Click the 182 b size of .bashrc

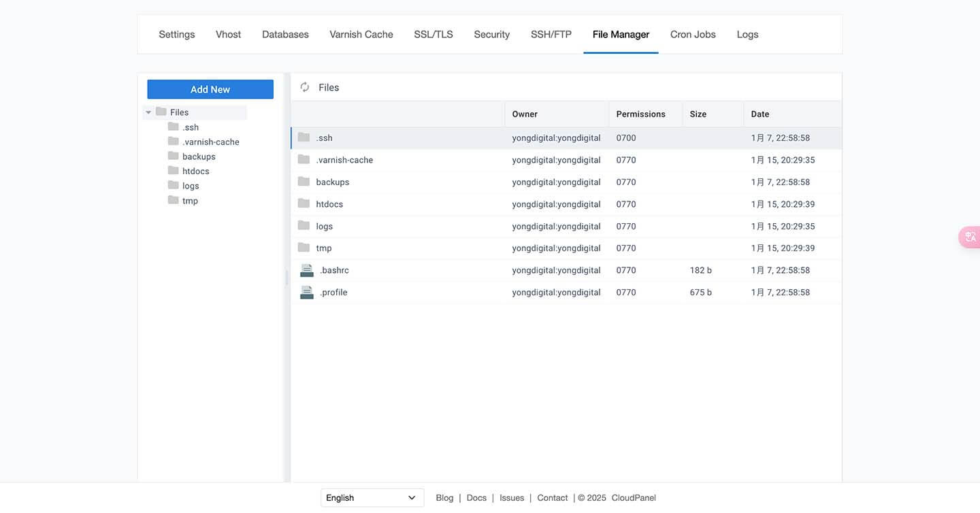[701, 270]
